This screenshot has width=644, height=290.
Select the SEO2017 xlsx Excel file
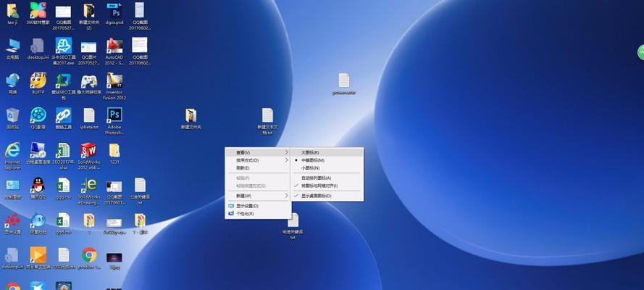(x=63, y=150)
